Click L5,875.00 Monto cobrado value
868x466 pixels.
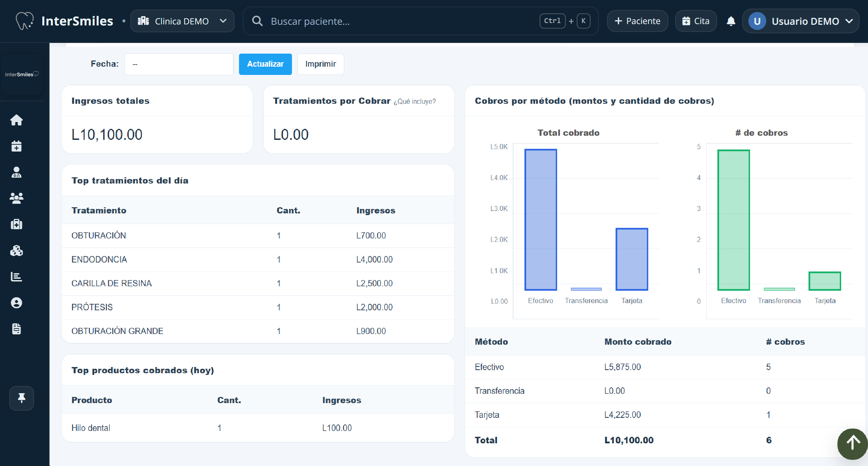(622, 367)
